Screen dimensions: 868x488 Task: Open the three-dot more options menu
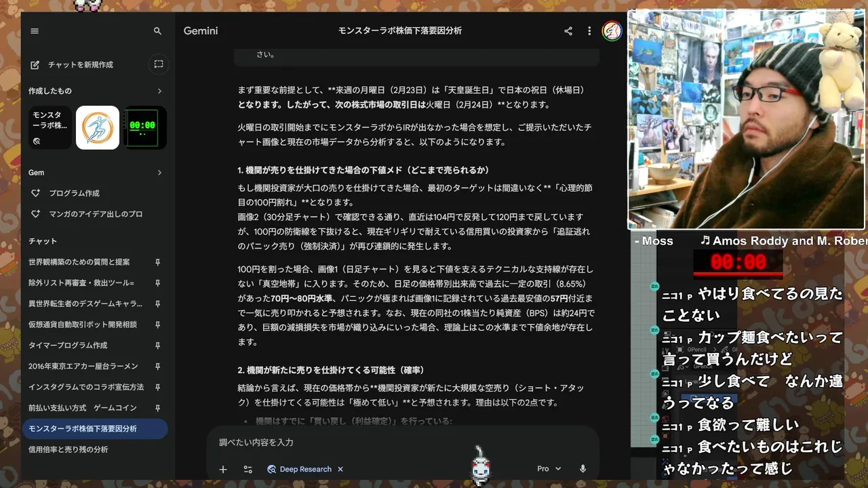[x=589, y=31]
